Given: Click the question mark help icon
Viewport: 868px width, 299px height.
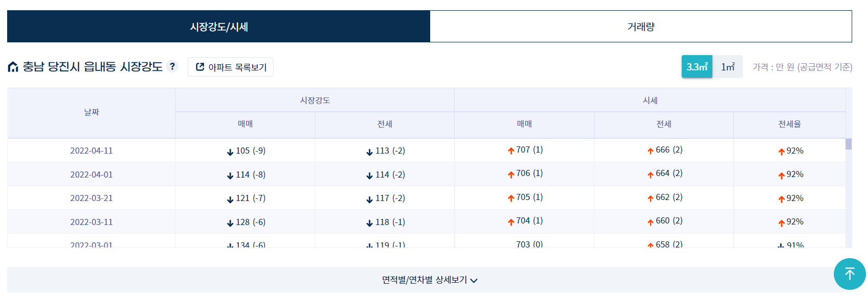Looking at the screenshot, I should click(172, 66).
